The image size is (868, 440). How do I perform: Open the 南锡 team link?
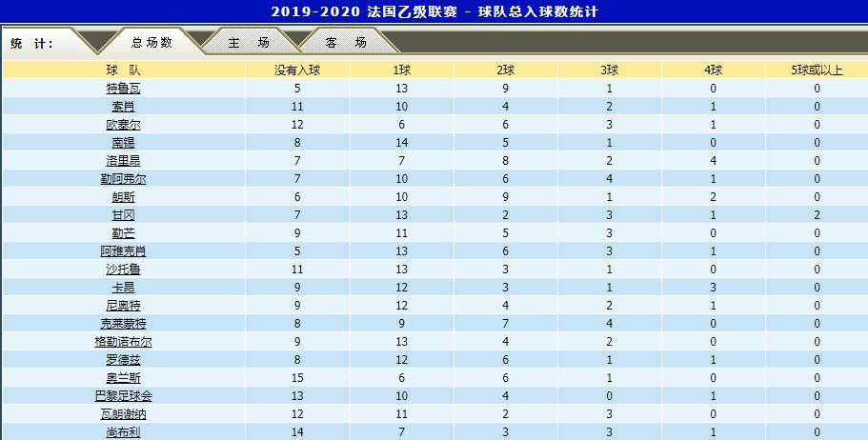123,143
